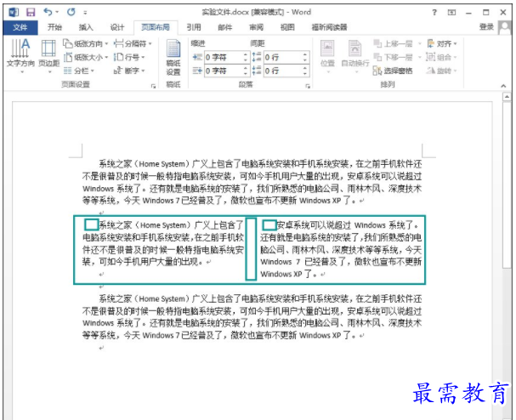Screen dimensions: 516x420
Task: Switch to the 审阅 Review tab
Action: pos(257,27)
